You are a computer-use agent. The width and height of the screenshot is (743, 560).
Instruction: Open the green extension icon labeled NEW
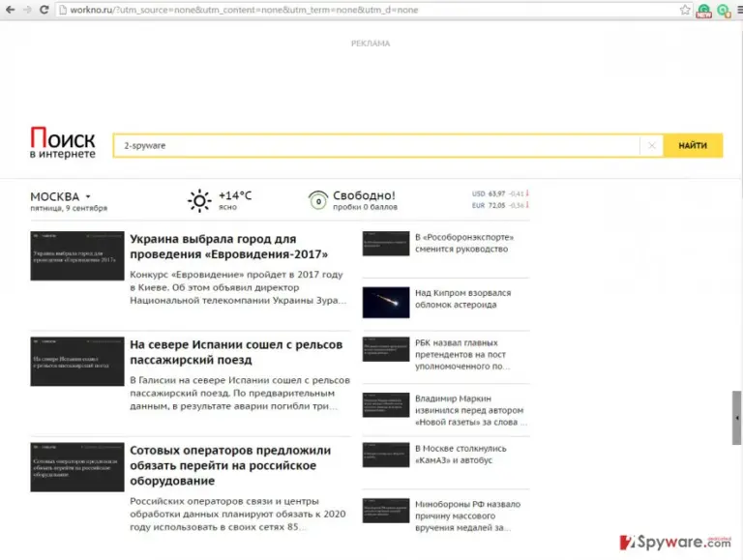[x=703, y=11]
